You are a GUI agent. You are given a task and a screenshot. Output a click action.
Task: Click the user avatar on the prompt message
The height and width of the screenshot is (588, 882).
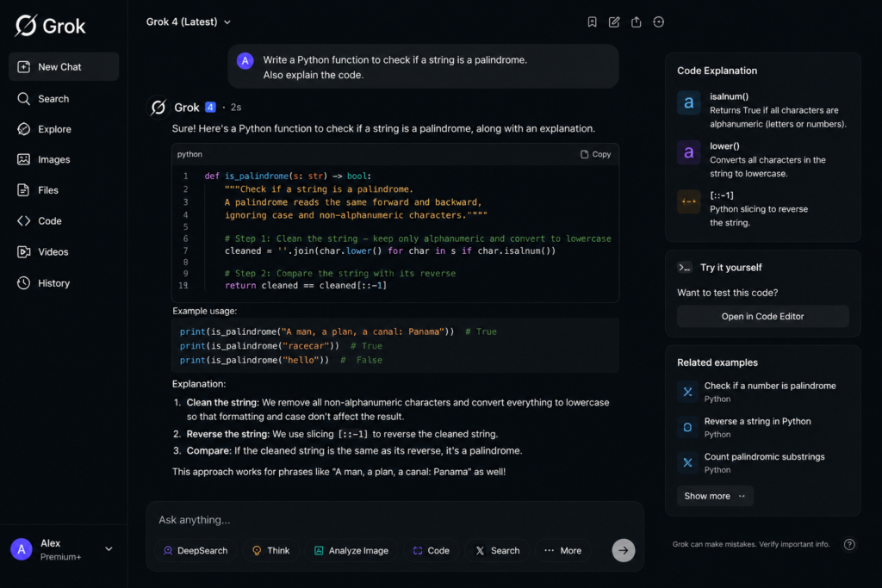[245, 61]
